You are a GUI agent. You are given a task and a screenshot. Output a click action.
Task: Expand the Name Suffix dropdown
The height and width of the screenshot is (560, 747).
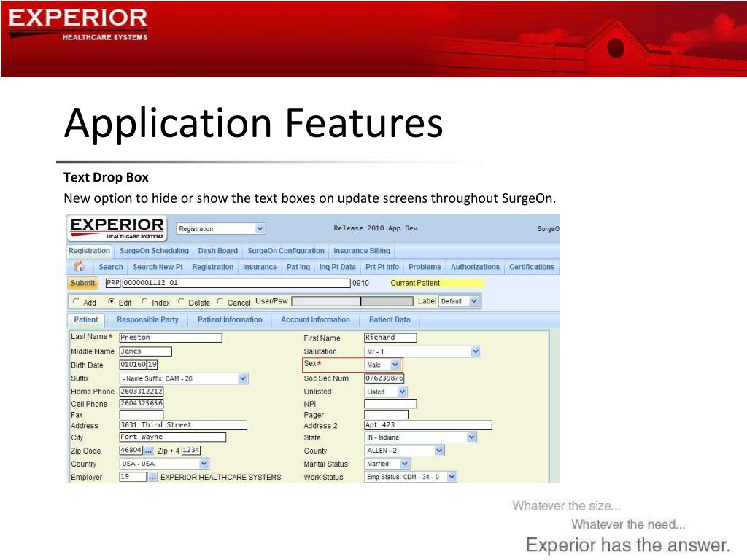point(183,378)
